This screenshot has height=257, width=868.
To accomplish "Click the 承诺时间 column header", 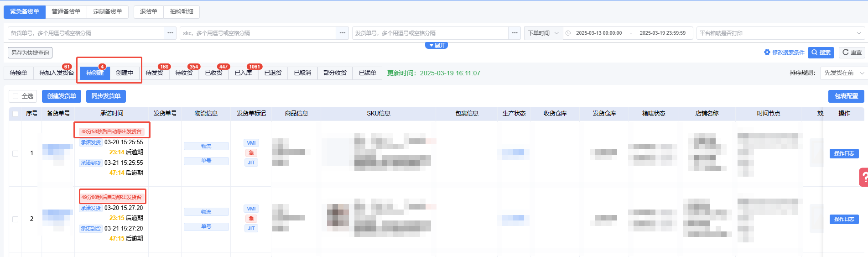I will (112, 114).
